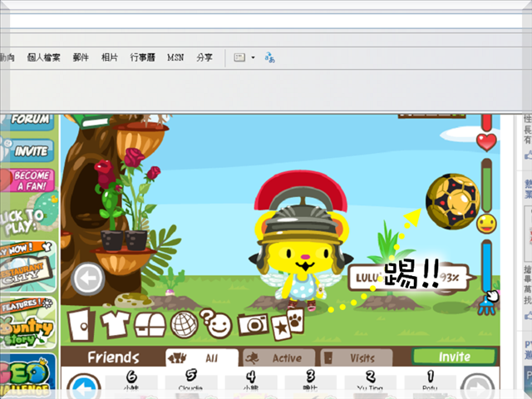Image resolution: width=532 pixels, height=399 pixels.
Task: Open the 相片 menu item
Action: (x=110, y=57)
